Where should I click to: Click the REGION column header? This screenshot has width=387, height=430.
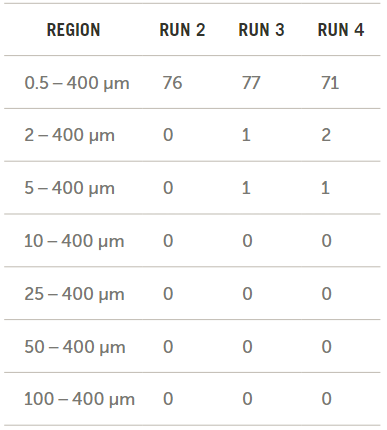[73, 30]
